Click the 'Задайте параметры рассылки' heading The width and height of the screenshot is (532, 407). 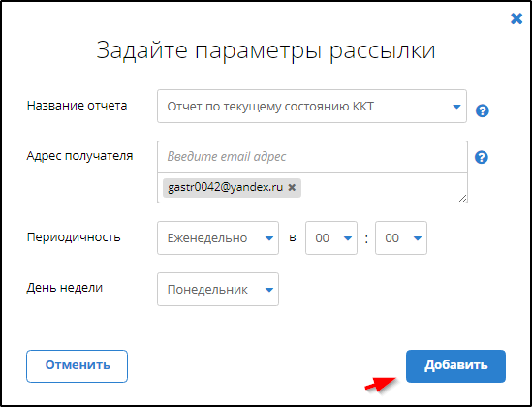click(x=266, y=50)
